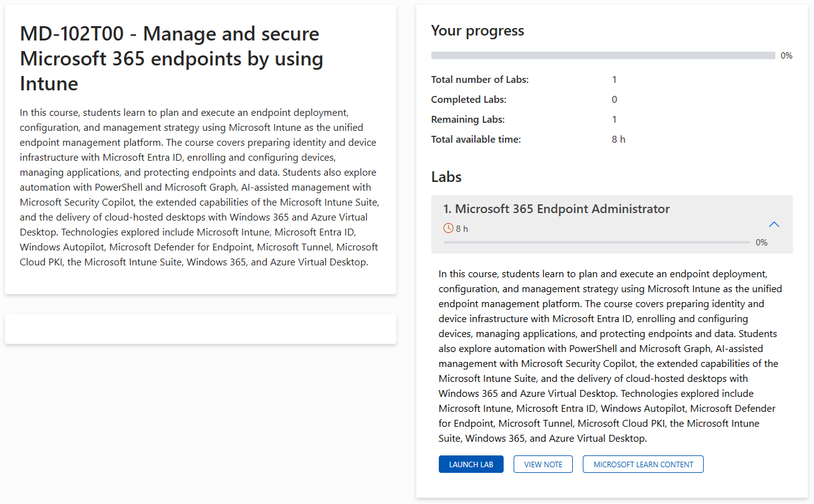Click the 'Total number of Labs:' label

[x=480, y=80]
